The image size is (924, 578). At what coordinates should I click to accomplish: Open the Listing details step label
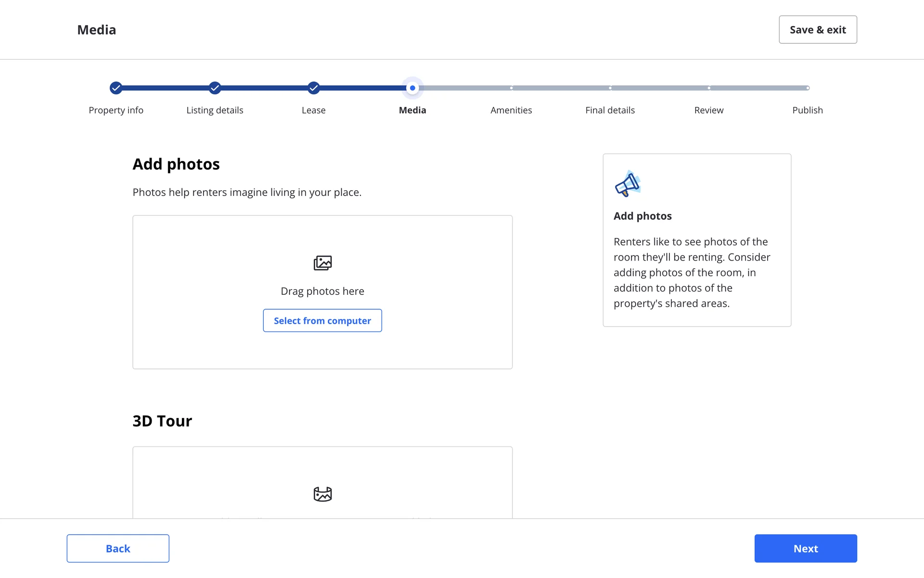pyautogui.click(x=215, y=110)
